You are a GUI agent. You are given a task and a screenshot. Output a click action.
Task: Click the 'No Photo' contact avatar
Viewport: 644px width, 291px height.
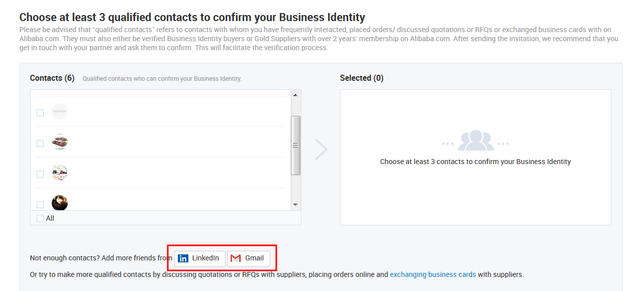60,111
